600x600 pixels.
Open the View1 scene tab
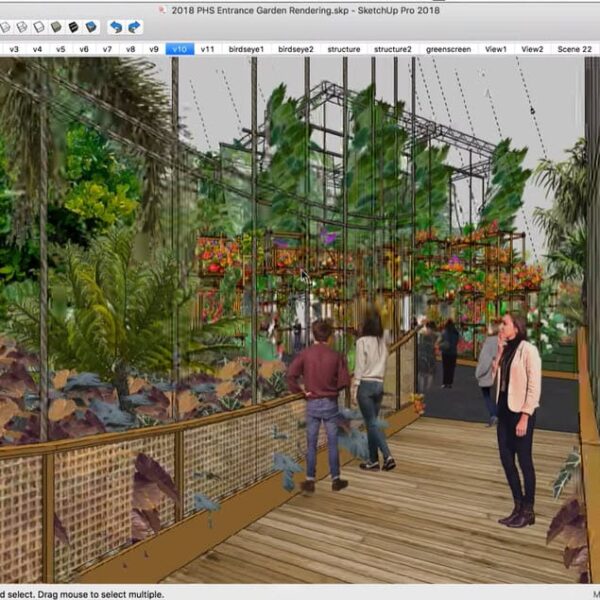coord(496,48)
